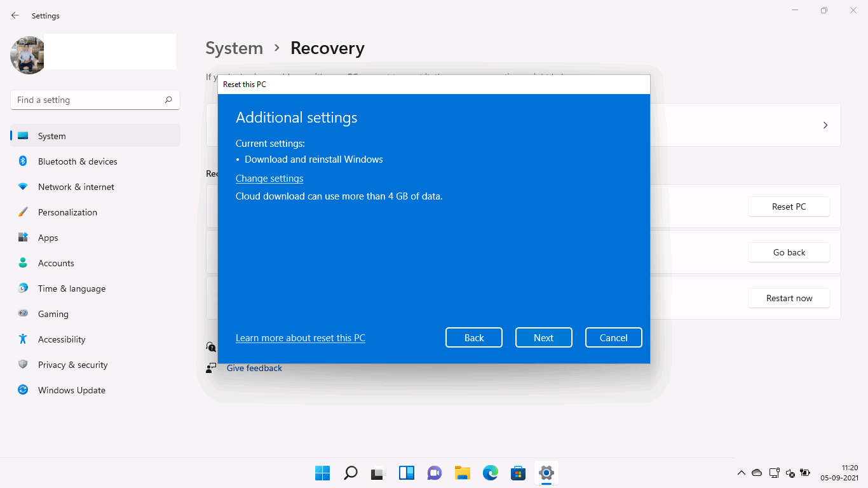Open File Explorer from the taskbar
This screenshot has width=868, height=488.
tap(463, 473)
